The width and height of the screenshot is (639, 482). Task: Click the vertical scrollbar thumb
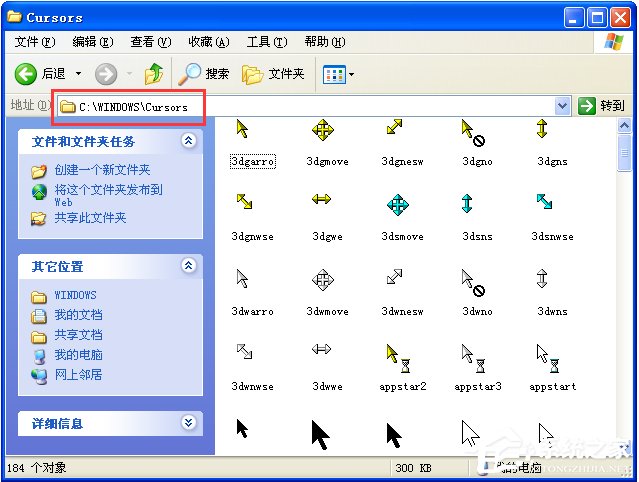[x=624, y=153]
